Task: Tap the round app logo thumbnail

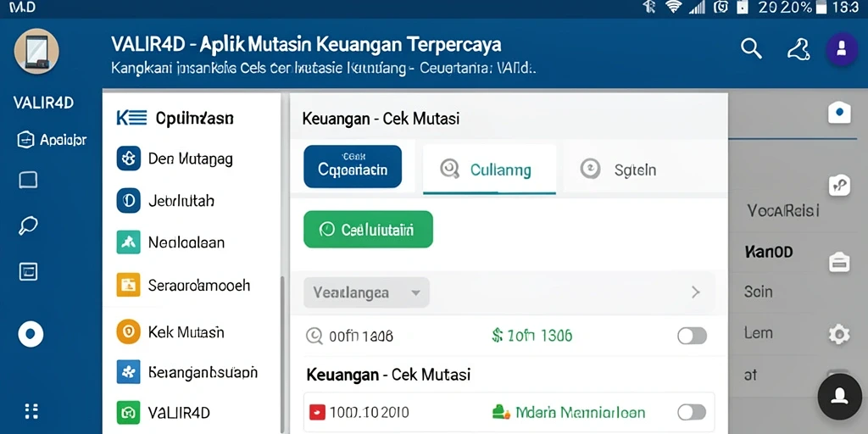Action: click(x=36, y=51)
